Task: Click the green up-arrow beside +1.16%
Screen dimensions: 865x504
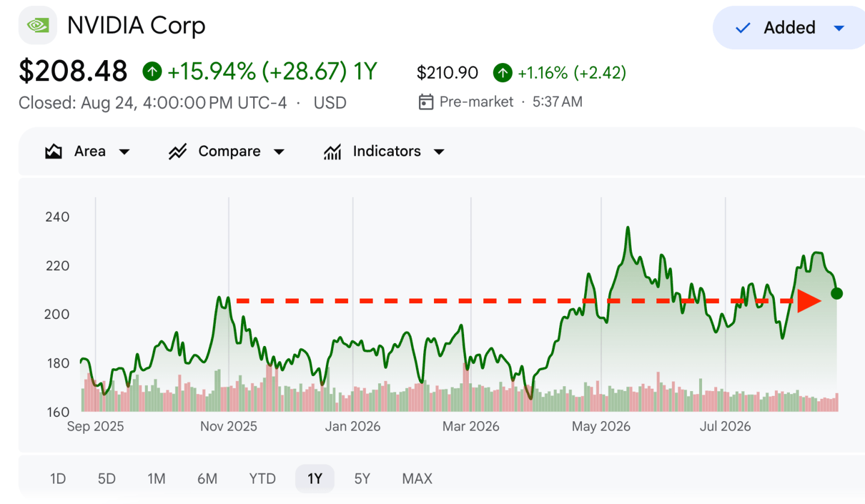Action: (502, 73)
